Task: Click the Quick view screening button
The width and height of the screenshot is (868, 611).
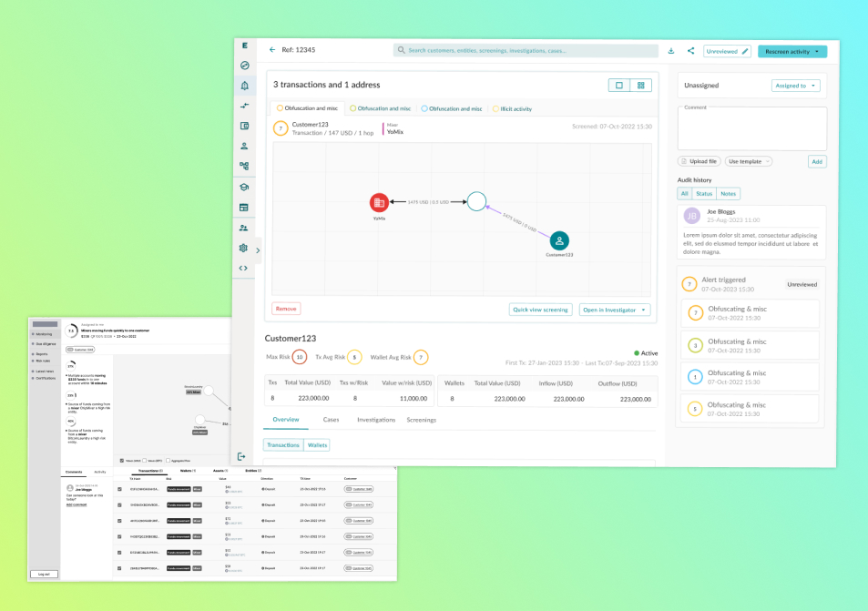Action: tap(540, 310)
